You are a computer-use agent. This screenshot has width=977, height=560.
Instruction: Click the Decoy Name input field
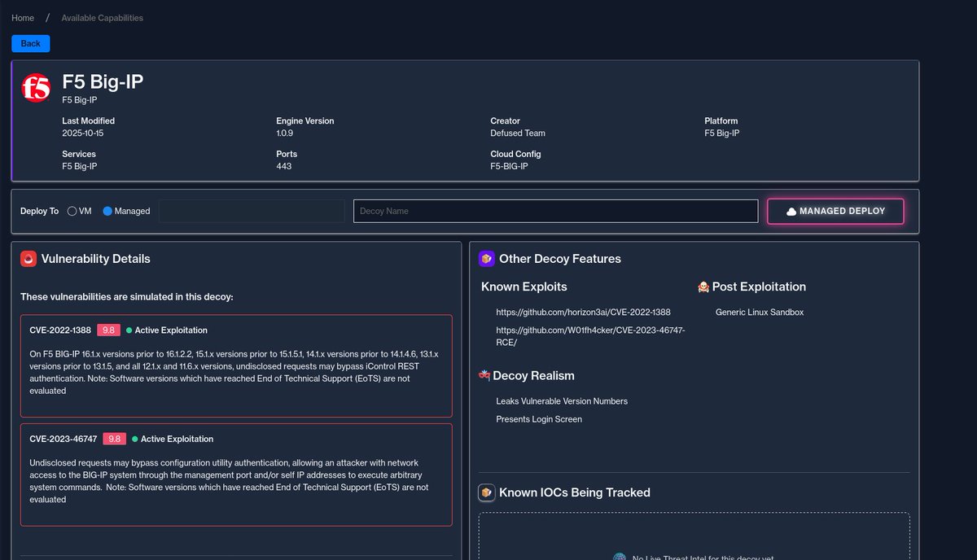point(556,211)
